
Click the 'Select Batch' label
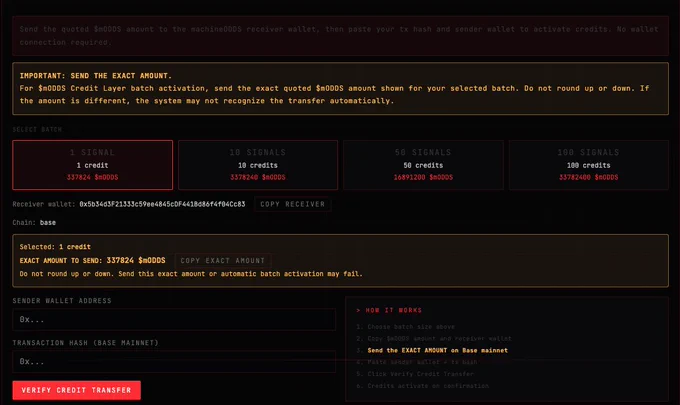point(37,130)
